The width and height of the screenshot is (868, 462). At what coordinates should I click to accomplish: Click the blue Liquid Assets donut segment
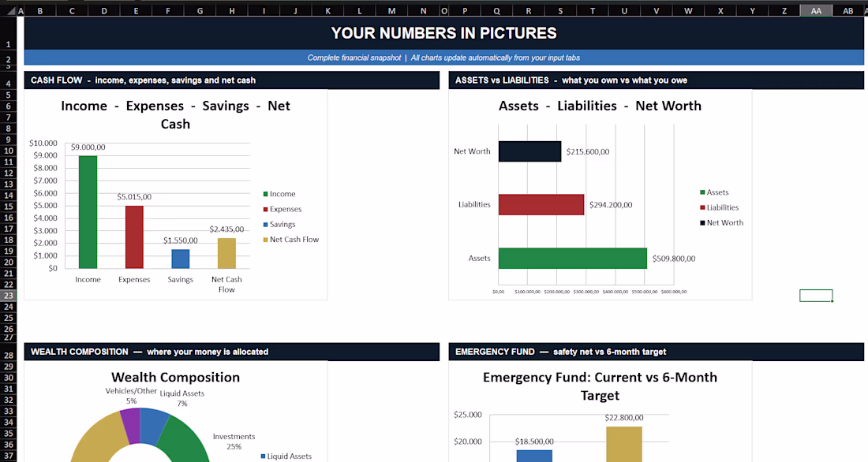(153, 425)
